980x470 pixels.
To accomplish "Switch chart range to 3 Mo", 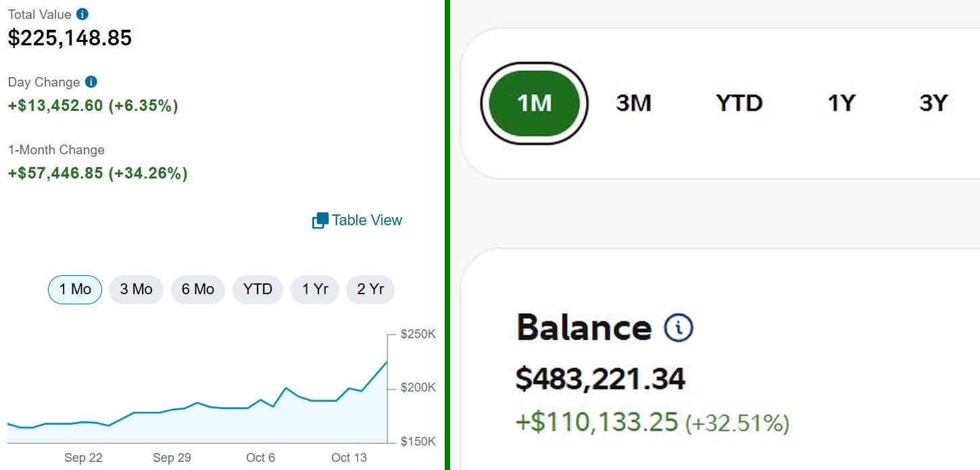I will click(136, 289).
